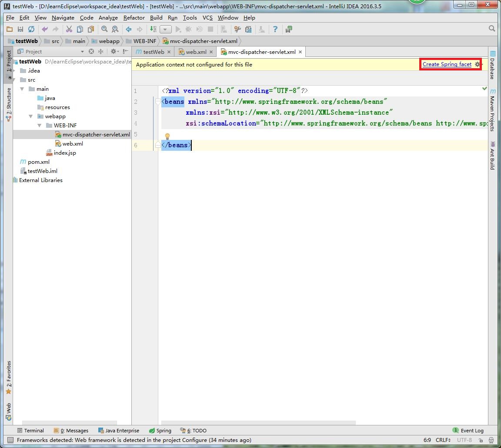Image resolution: width=501 pixels, height=448 pixels.
Task: Open the Project view dropdown arrow
Action: [82, 51]
